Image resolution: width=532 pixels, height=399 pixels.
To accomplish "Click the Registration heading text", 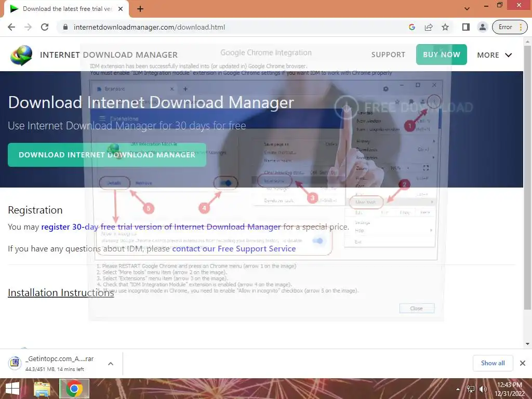I will tap(35, 210).
